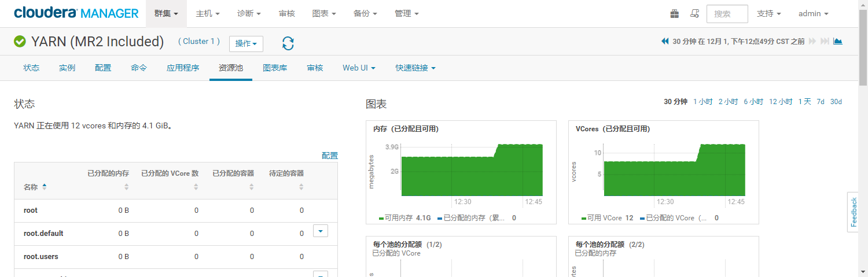The width and height of the screenshot is (868, 277).
Task: Open the root.default row action dropdown
Action: [321, 231]
